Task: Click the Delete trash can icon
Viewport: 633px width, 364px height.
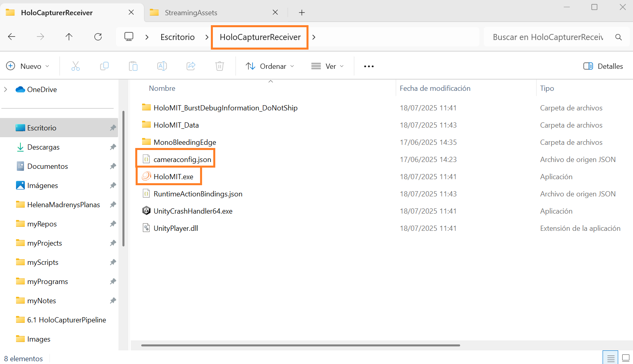Action: [220, 66]
